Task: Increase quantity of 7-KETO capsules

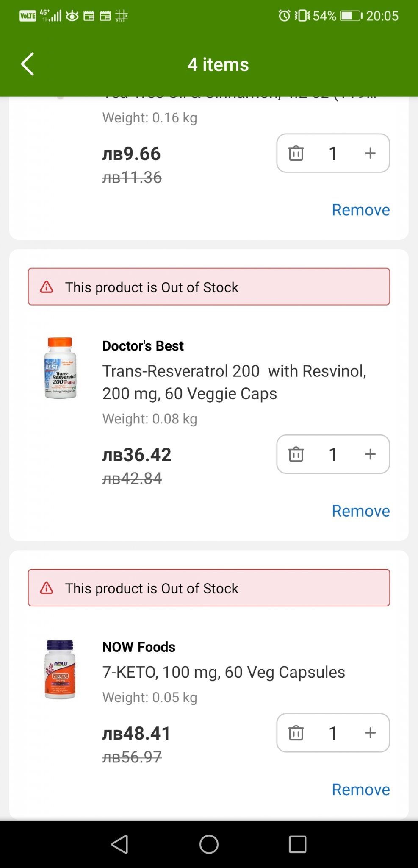Action: click(370, 733)
